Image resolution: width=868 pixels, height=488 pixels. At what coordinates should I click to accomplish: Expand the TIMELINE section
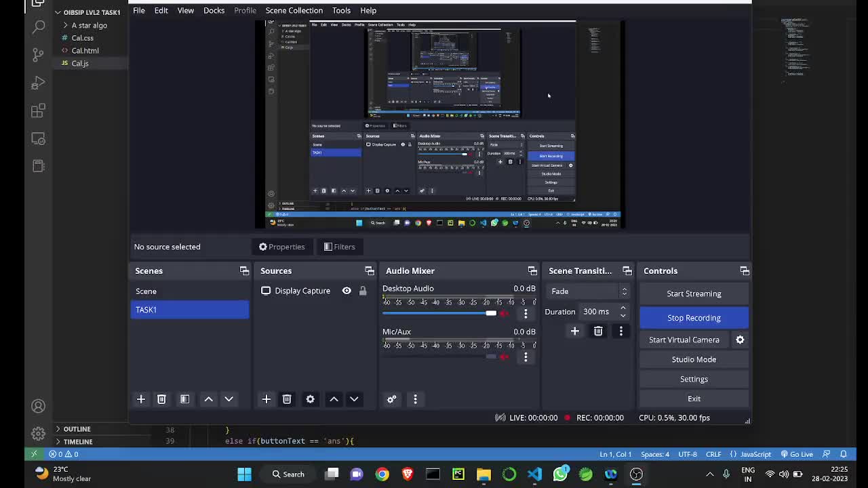[78, 441]
